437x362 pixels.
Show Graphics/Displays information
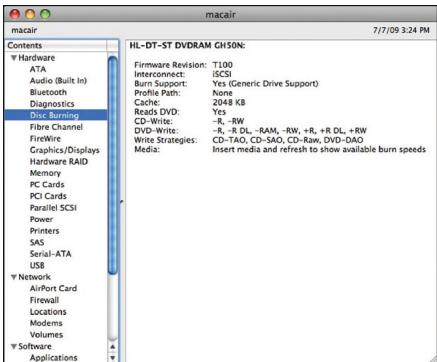point(65,150)
